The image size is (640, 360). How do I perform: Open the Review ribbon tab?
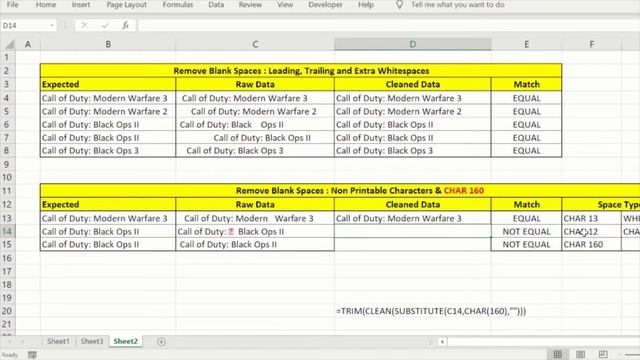click(250, 5)
